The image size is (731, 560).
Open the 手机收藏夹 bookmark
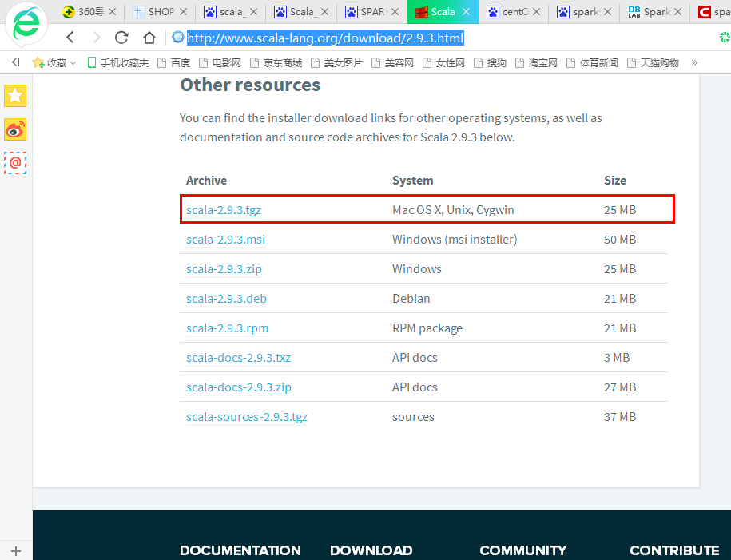[118, 62]
